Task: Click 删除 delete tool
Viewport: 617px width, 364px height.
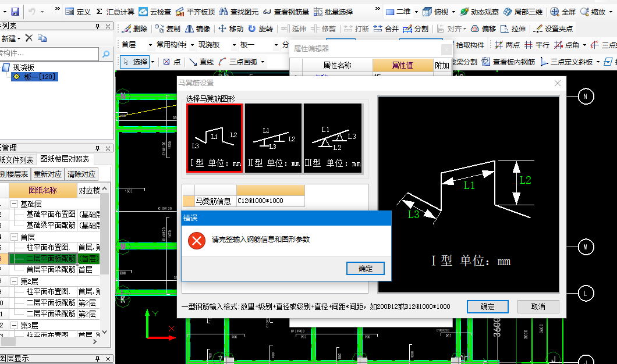Action: pyautogui.click(x=134, y=28)
